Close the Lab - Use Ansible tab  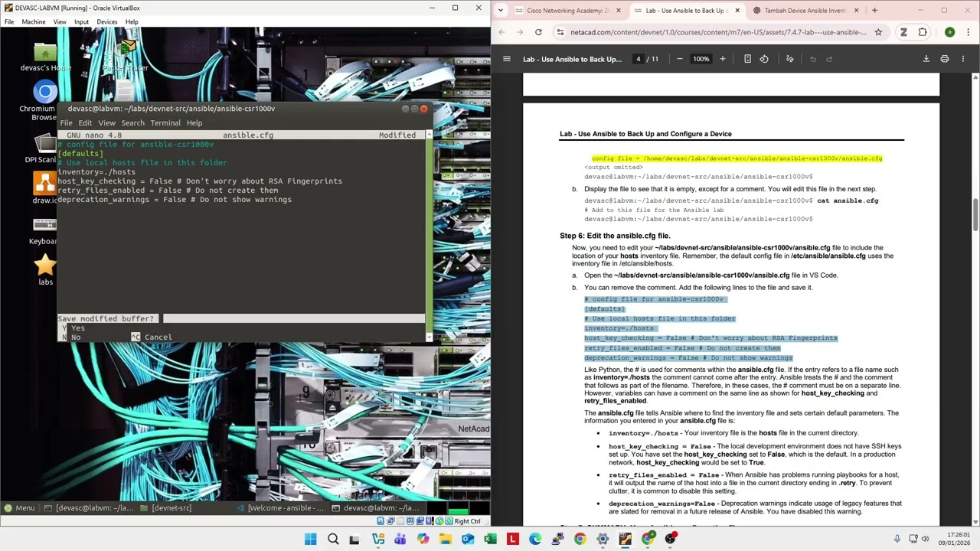738,11
